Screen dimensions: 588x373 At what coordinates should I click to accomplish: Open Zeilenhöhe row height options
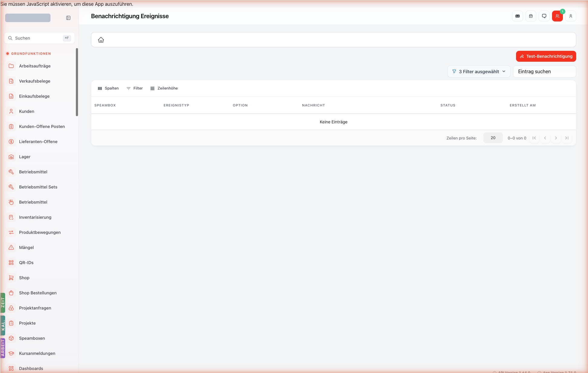[x=164, y=88]
